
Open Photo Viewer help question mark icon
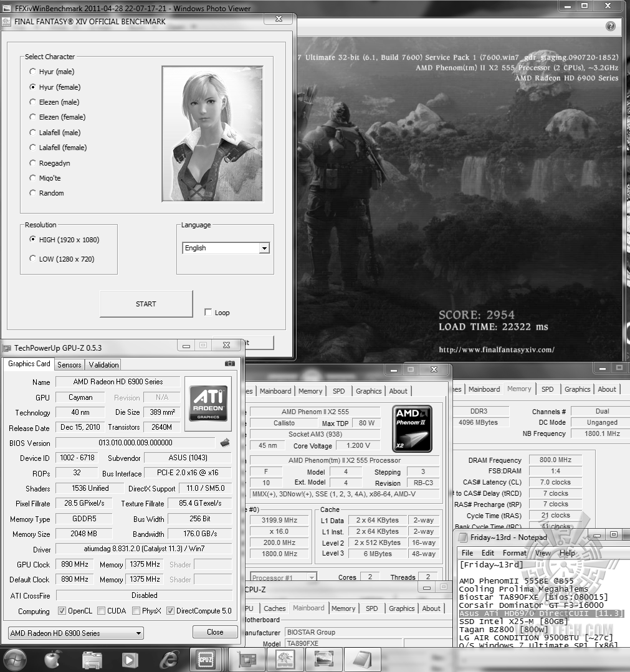tap(611, 26)
